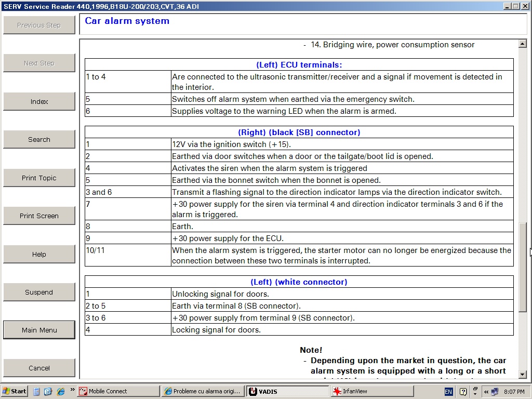Viewport: 532px width, 399px height.
Task: Open the Windows Start menu
Action: 15,391
